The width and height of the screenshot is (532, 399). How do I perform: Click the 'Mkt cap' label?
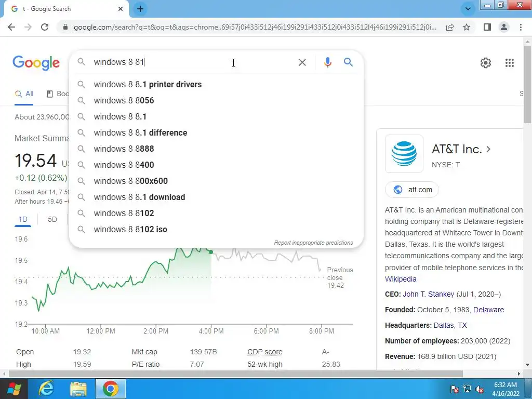[144, 352]
